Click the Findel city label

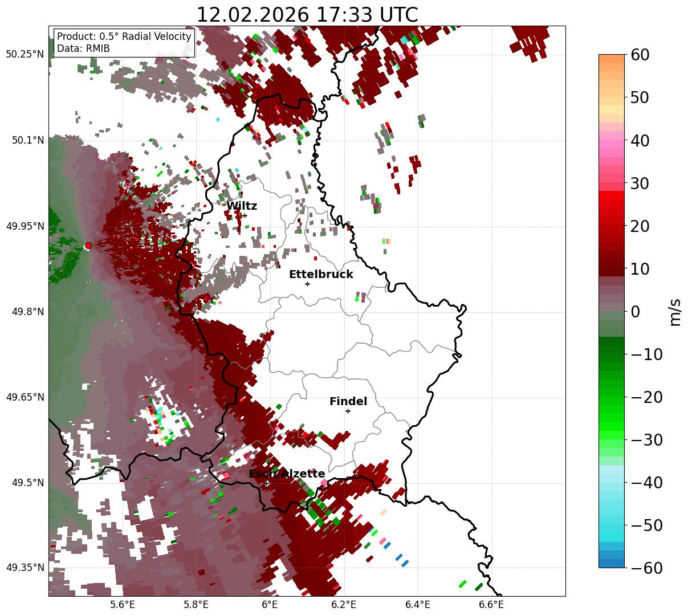348,401
